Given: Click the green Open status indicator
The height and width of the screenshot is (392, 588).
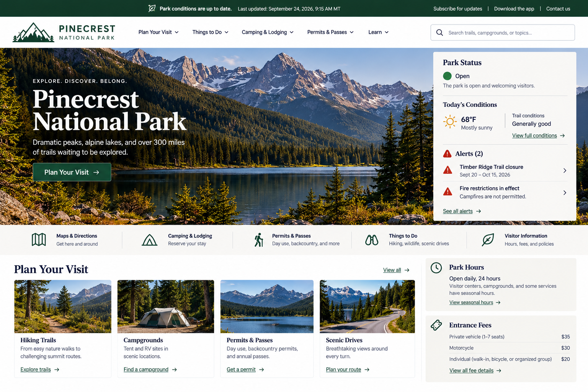Looking at the screenshot, I should pos(447,76).
